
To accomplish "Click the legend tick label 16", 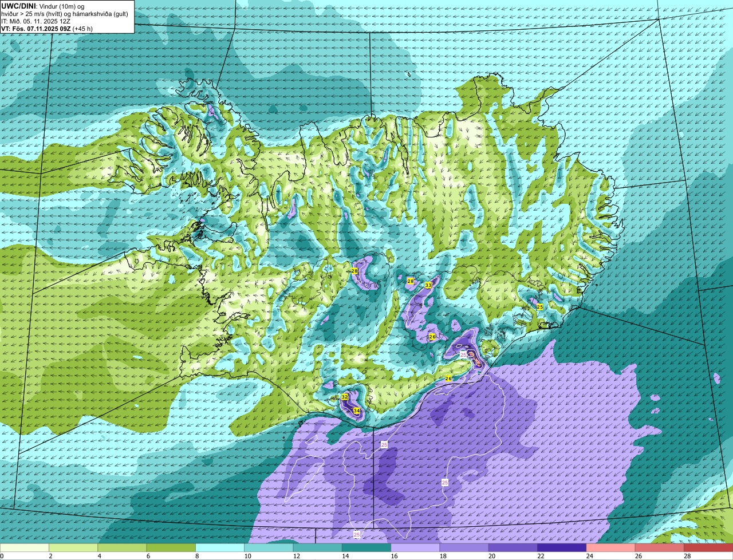I will click(x=394, y=556).
